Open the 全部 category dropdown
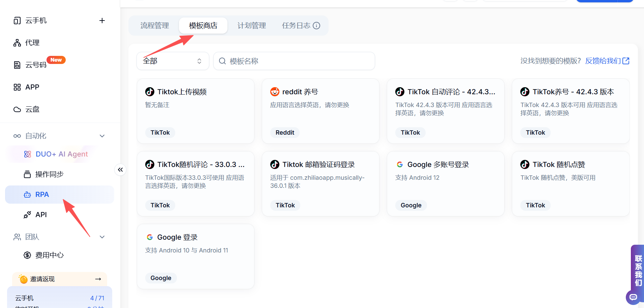 click(x=173, y=61)
